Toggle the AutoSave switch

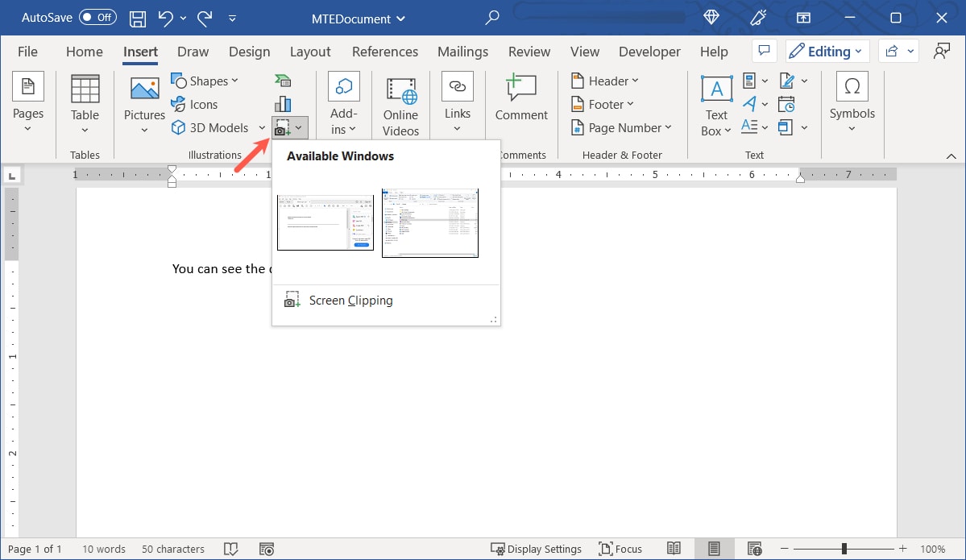[x=97, y=17]
